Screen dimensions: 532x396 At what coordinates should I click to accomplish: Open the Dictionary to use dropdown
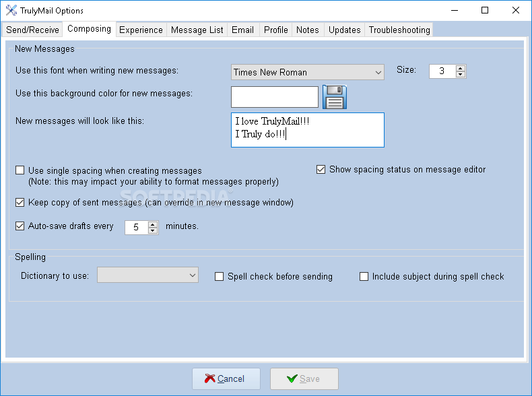click(x=148, y=275)
